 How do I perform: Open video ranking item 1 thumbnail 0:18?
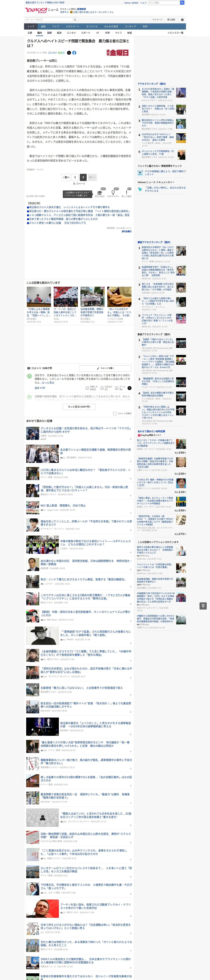click(181, 343)
